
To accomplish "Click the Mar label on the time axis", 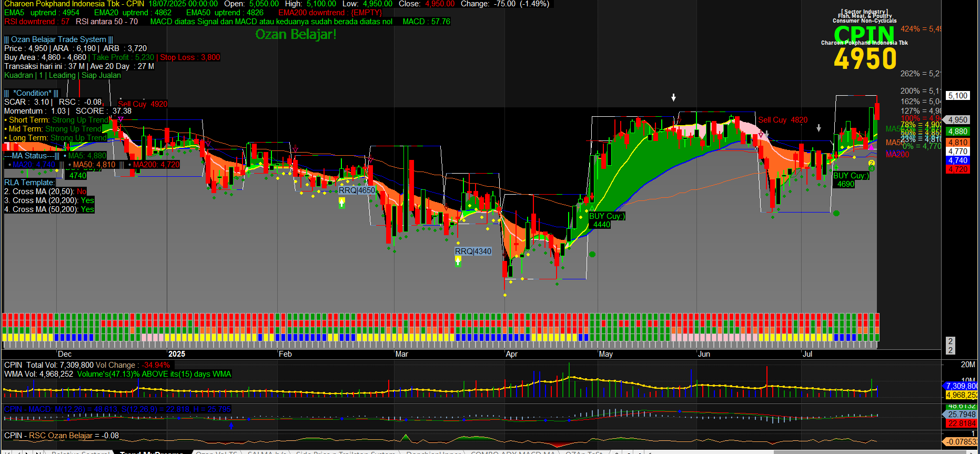I will pyautogui.click(x=402, y=354).
